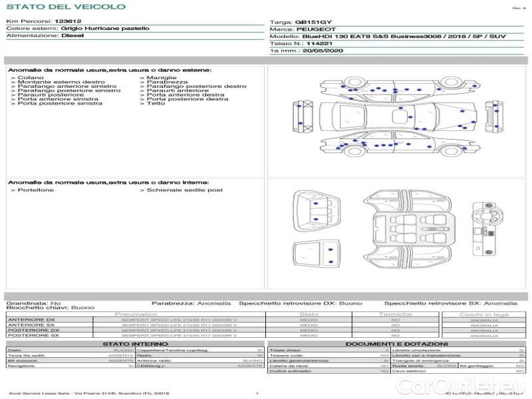Screen dimensions: 532x399
Task: Select the "Paraurti anteriore" entry
Action: tap(178, 90)
